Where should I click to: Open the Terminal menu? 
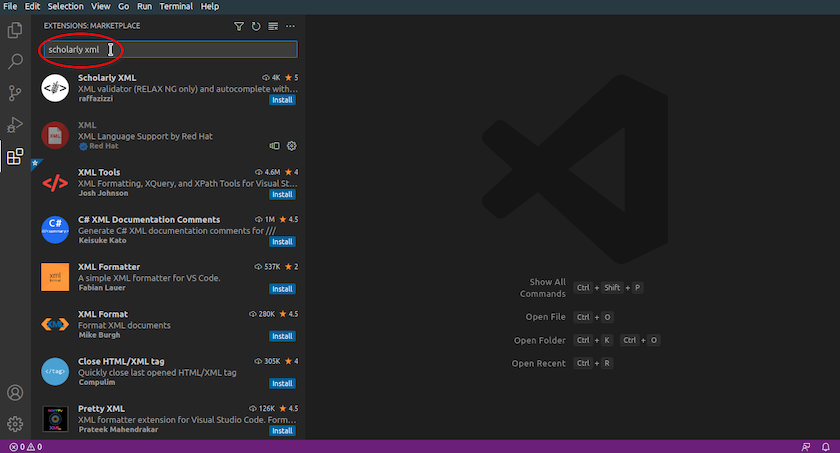tap(176, 6)
